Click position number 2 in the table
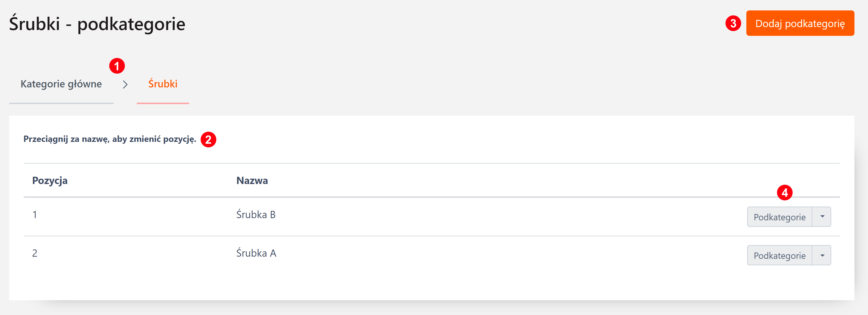The height and width of the screenshot is (315, 868). coord(35,253)
